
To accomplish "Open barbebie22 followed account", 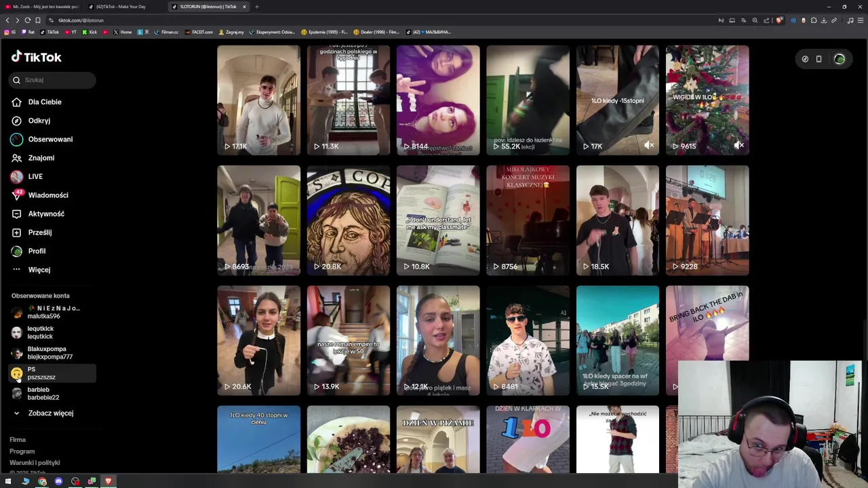I will 53,394.
